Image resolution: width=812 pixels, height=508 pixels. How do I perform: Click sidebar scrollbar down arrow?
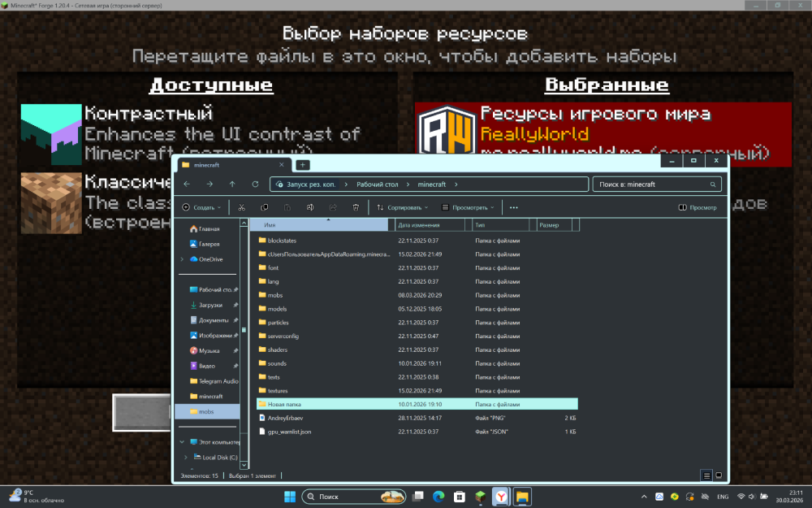coord(244,465)
